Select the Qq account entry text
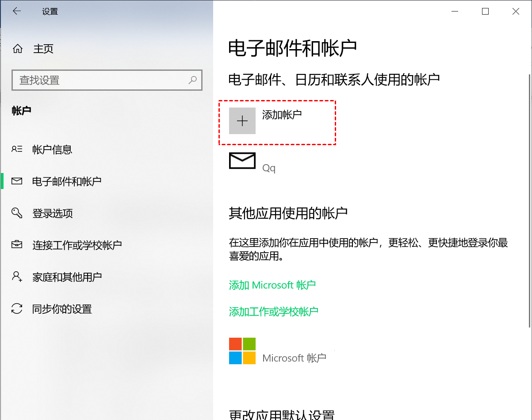Screen dimensions: 532x420 point(269,168)
